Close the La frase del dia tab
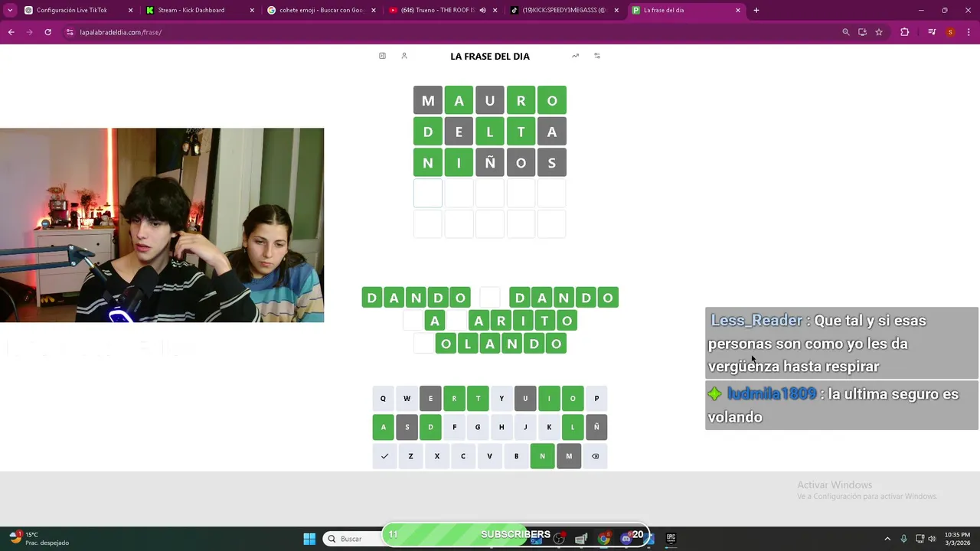Screen dimensions: 980x551 click(x=738, y=10)
